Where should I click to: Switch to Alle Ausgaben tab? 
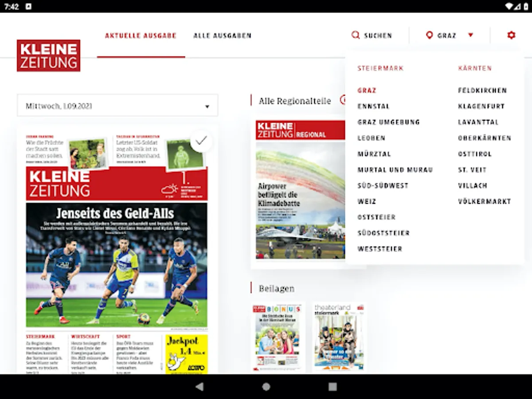[x=223, y=35]
